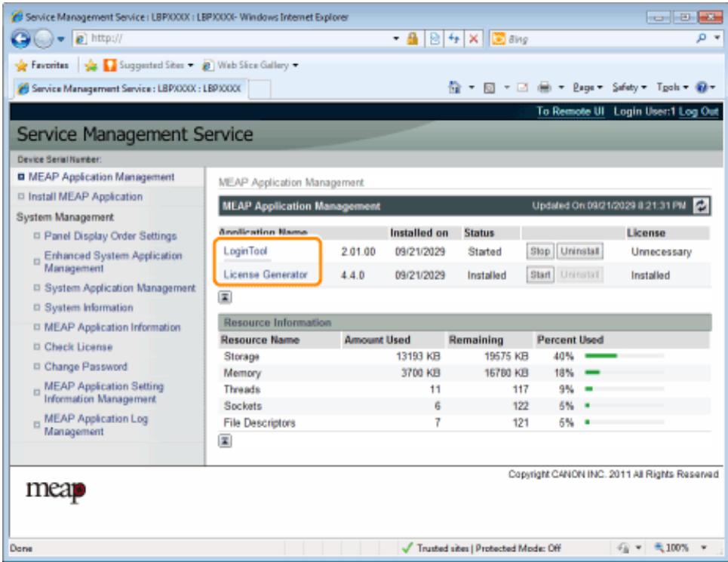Open the LoginTool application link

pyautogui.click(x=245, y=251)
